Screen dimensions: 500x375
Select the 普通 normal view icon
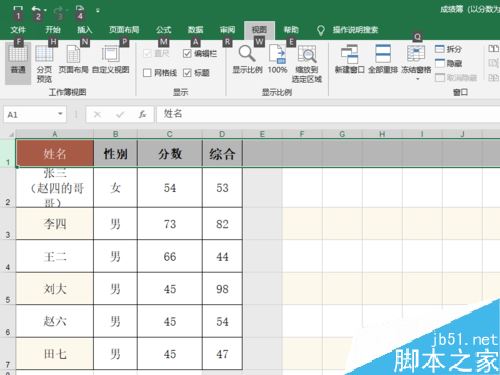(18, 54)
